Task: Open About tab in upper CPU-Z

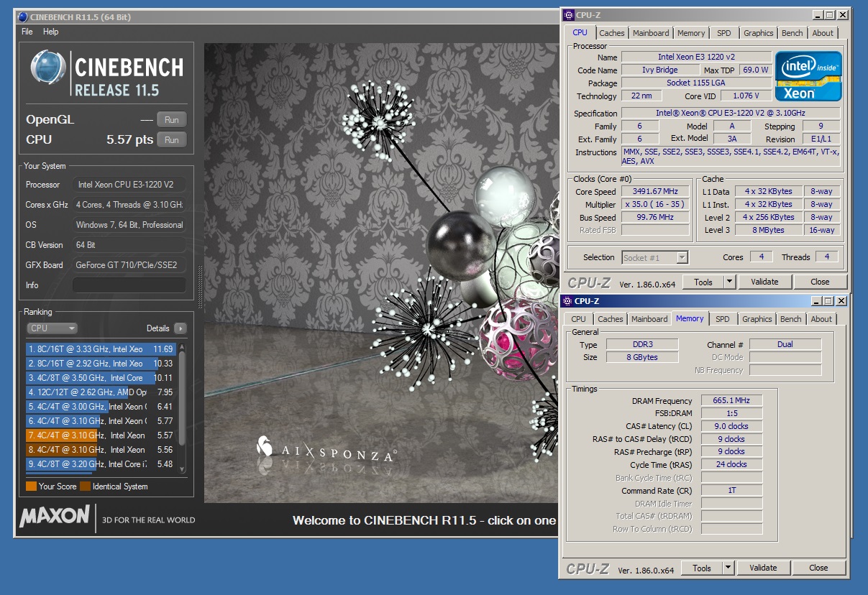Action: [823, 33]
